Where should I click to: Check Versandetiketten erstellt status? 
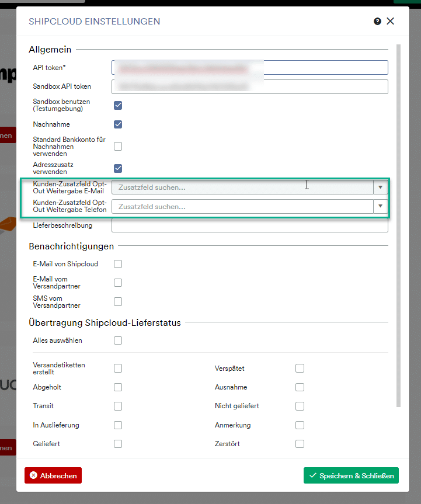coord(118,368)
